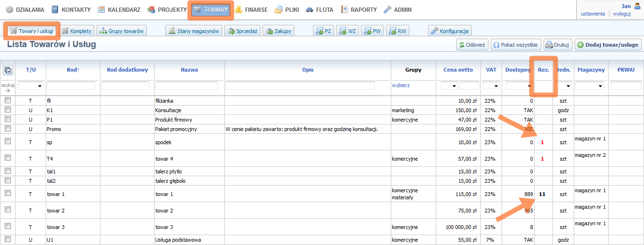Open the VAT filter dropdown
This screenshot has width=644, height=245.
(491, 86)
